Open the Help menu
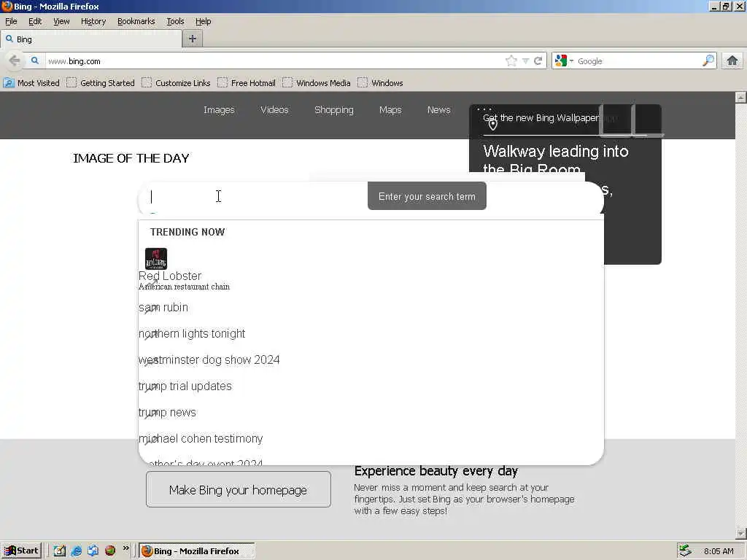The image size is (747, 560). click(x=204, y=21)
